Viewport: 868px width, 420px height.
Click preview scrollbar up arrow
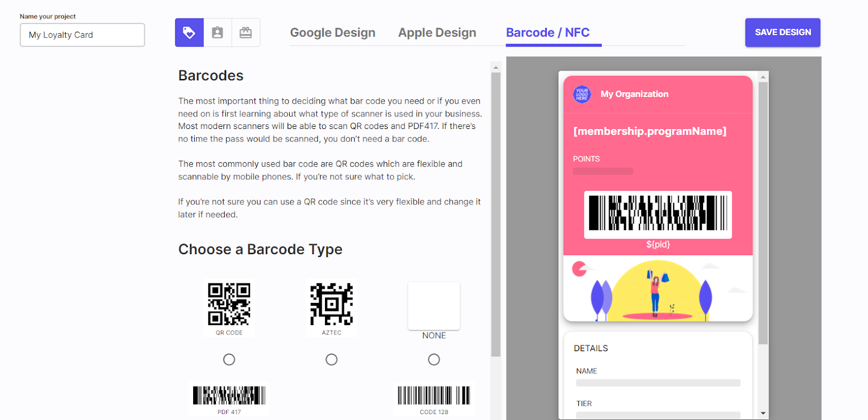click(x=763, y=77)
